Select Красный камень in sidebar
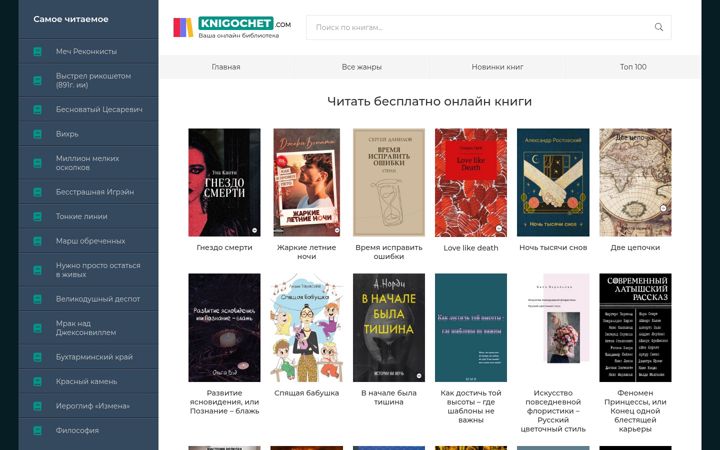This screenshot has height=450, width=720. [86, 382]
